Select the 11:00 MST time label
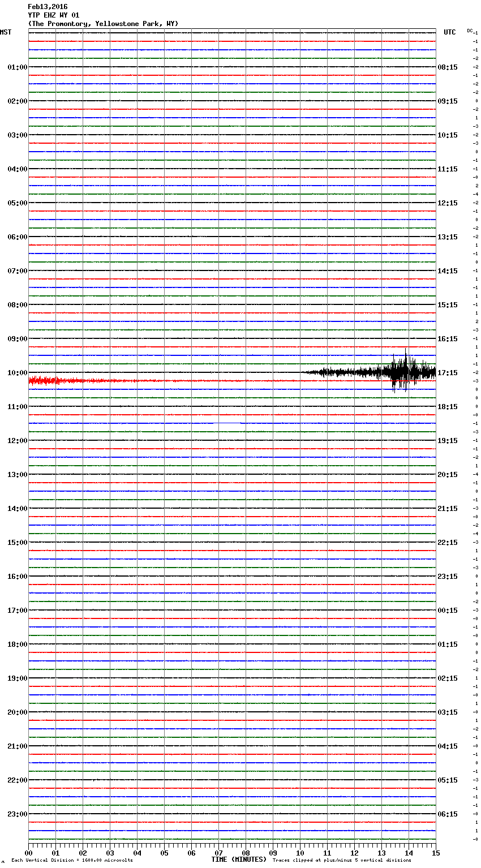 [x=17, y=407]
